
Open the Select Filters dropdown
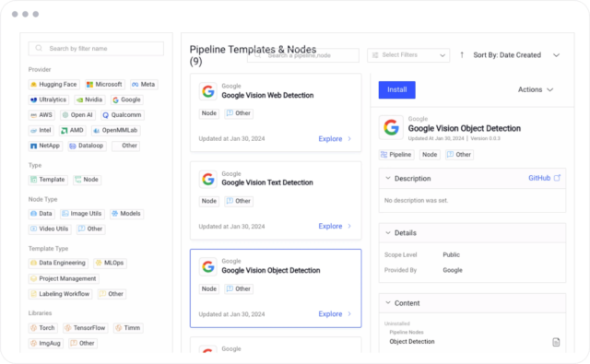(x=408, y=55)
